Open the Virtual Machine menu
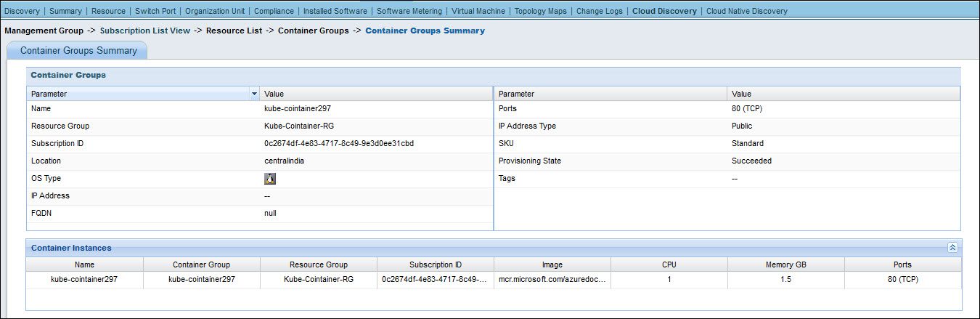The width and height of the screenshot is (980, 319). click(478, 11)
